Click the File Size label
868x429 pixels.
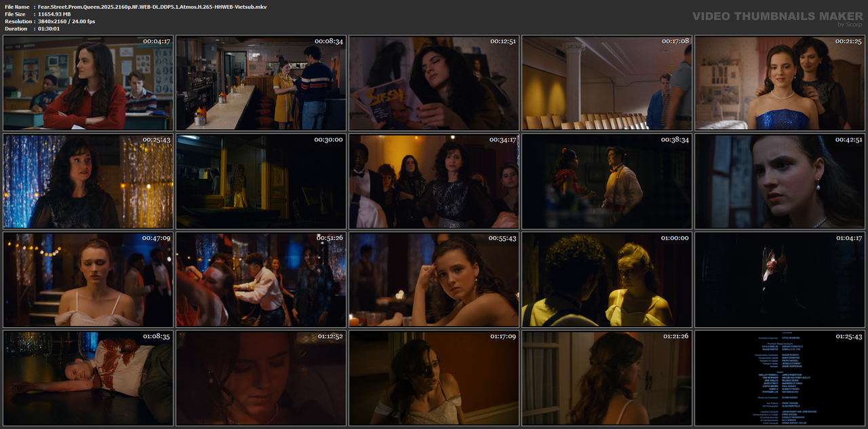click(16, 14)
